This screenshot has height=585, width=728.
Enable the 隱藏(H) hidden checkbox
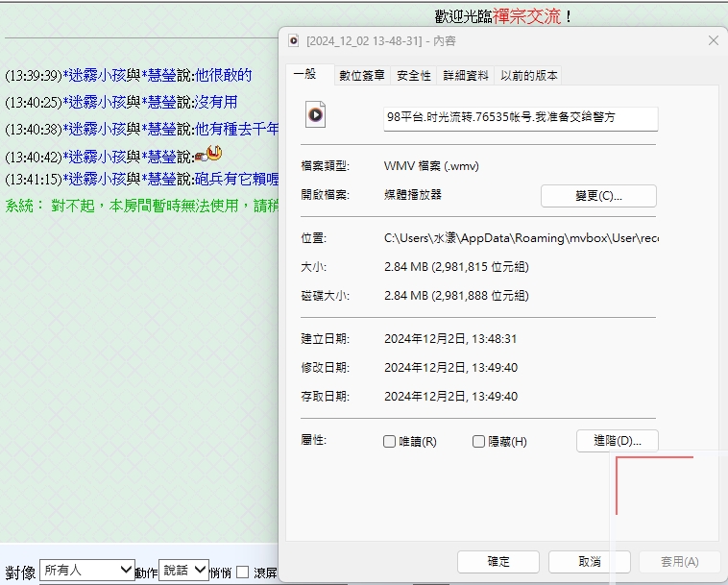478,441
